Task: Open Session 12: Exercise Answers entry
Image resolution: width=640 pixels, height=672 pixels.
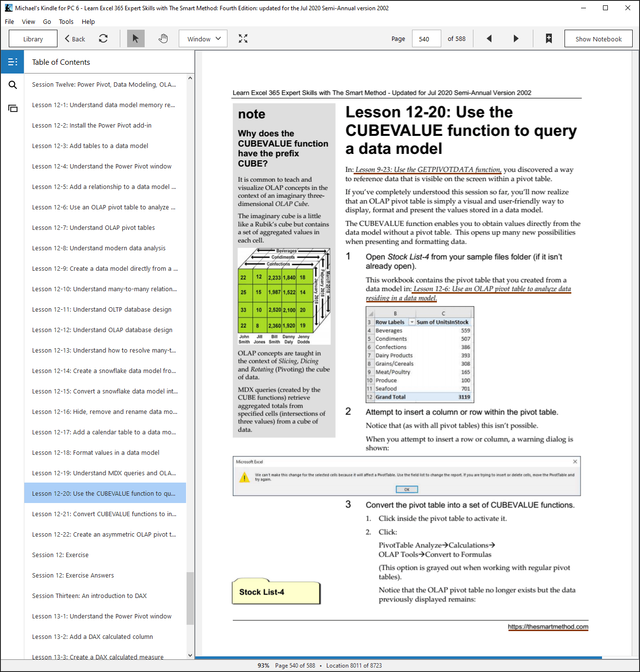Action: (x=105, y=575)
